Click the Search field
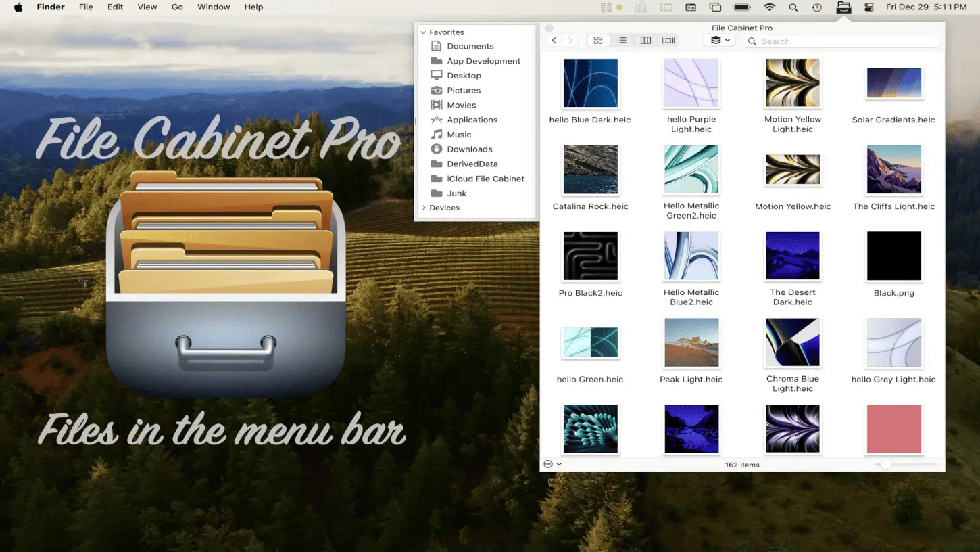Image resolution: width=980 pixels, height=552 pixels. (841, 41)
